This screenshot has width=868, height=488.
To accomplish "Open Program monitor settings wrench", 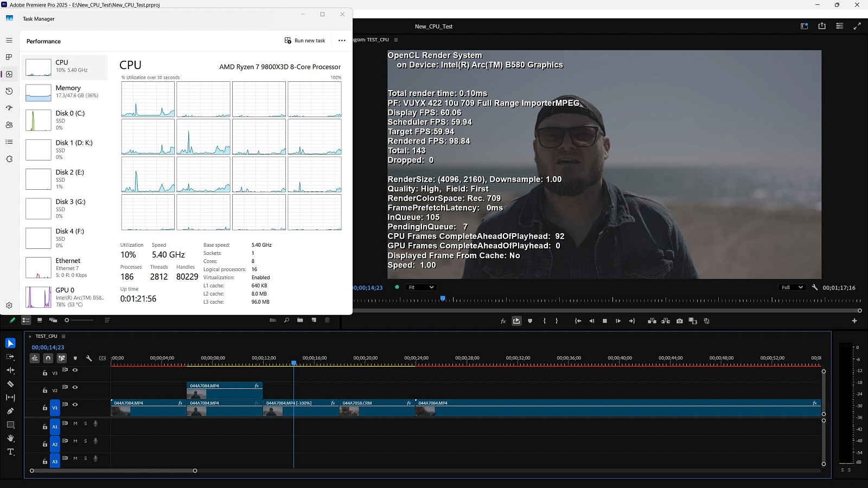I will pos(815,287).
